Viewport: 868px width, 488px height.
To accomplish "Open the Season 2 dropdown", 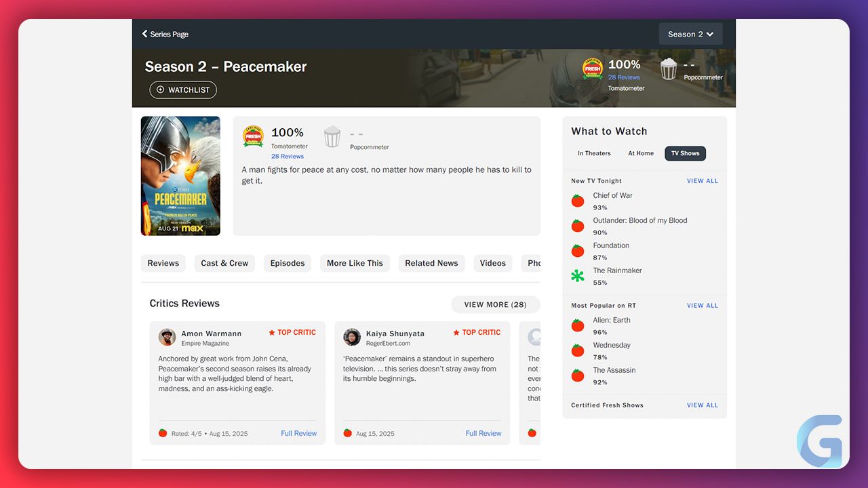I will pos(690,34).
